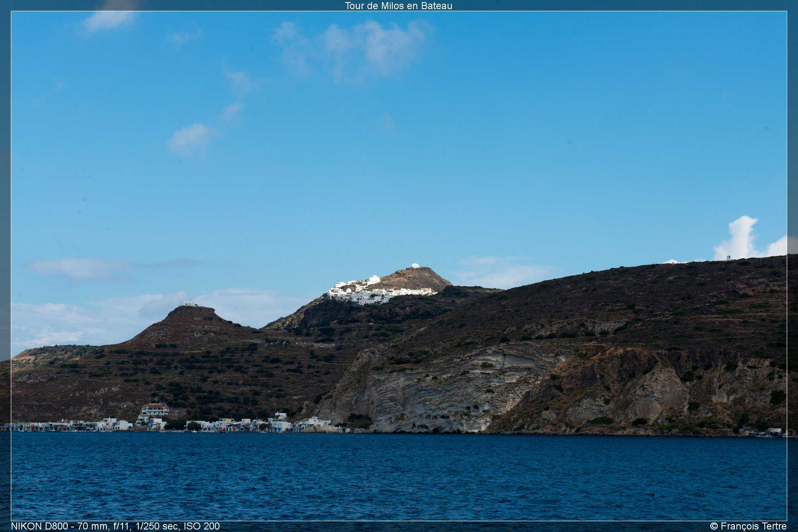Click the '© François Tertre' copyright text
Screen dimensions: 798x532
coord(748,526)
